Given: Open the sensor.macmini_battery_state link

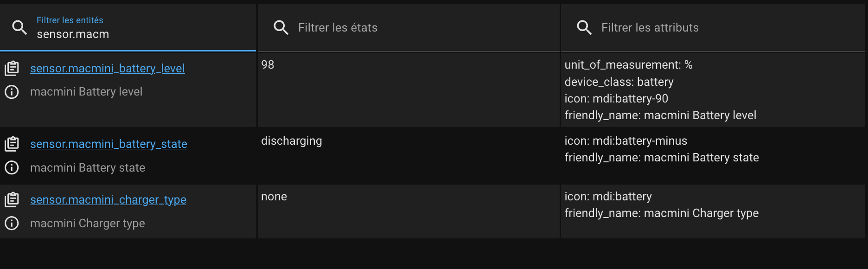Looking at the screenshot, I should pos(108,144).
